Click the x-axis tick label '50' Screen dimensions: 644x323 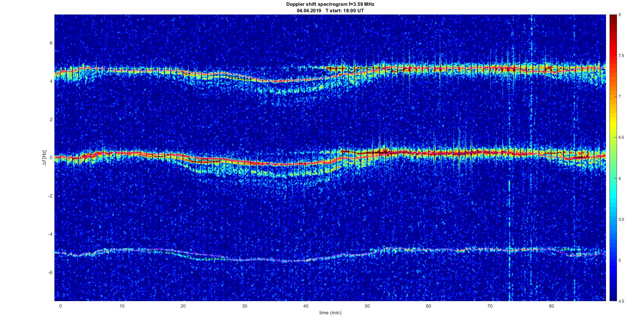pos(367,306)
